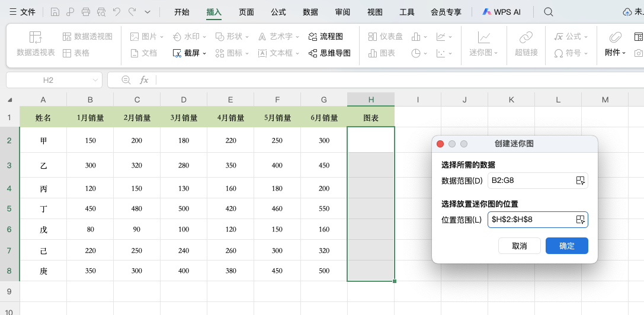Click the Undo arrow icon

117,12
